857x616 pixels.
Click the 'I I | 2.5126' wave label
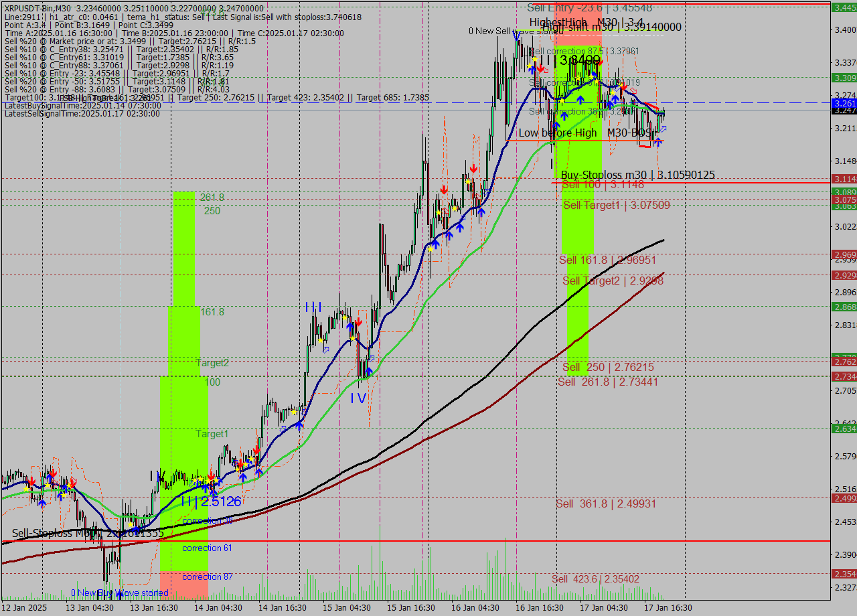tap(211, 501)
